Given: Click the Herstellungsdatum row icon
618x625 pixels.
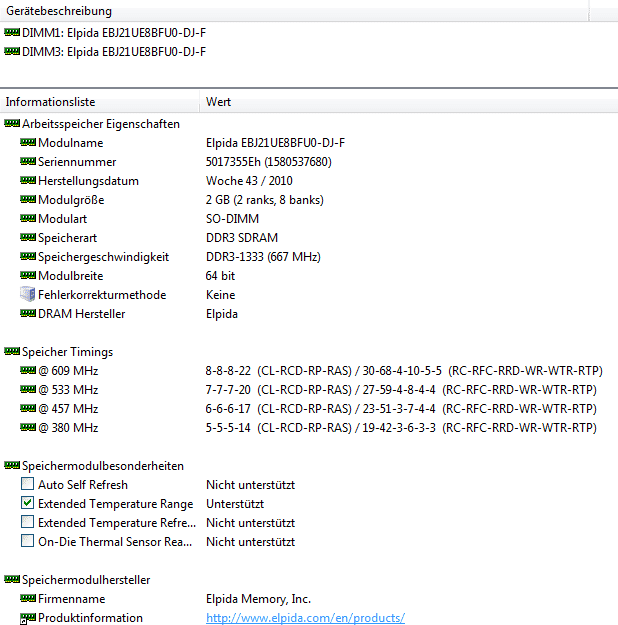Looking at the screenshot, I should click(28, 181).
